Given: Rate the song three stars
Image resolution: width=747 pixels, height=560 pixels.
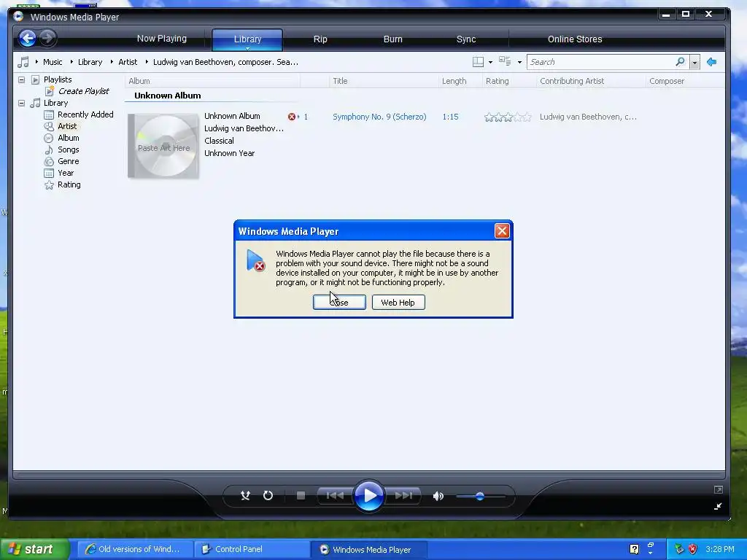Looking at the screenshot, I should point(508,117).
